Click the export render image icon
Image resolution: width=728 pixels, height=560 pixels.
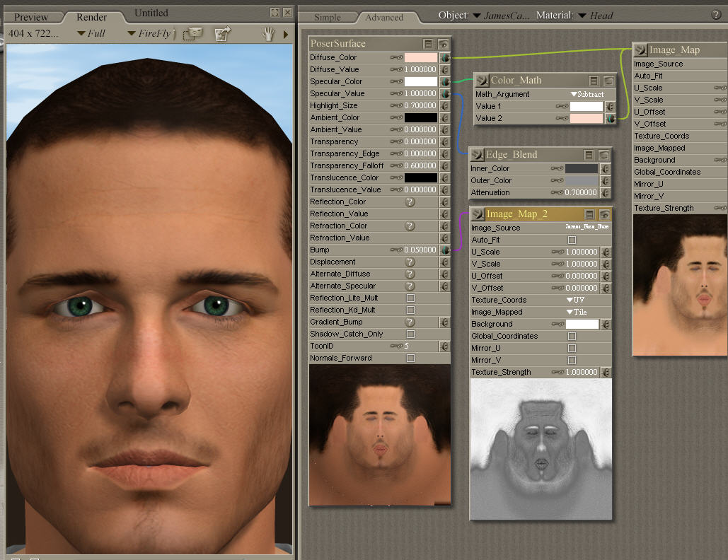point(223,33)
